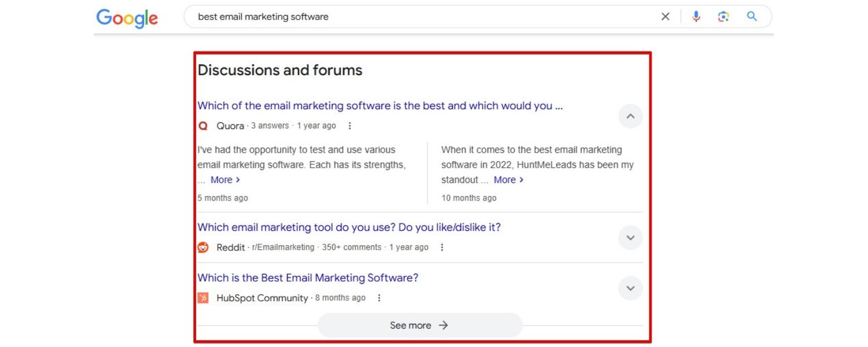The height and width of the screenshot is (347, 868).
Task: Click the first 'More' link in the Quora preview
Action: [x=223, y=179]
